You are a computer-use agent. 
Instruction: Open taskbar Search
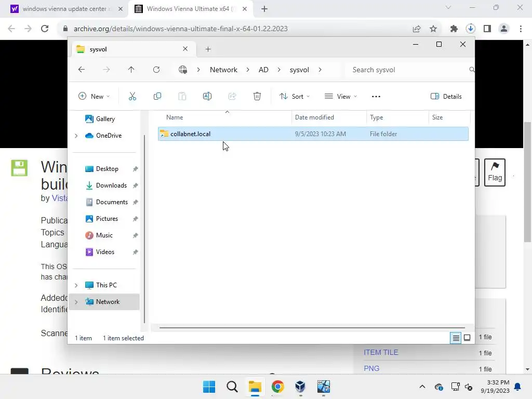click(232, 387)
